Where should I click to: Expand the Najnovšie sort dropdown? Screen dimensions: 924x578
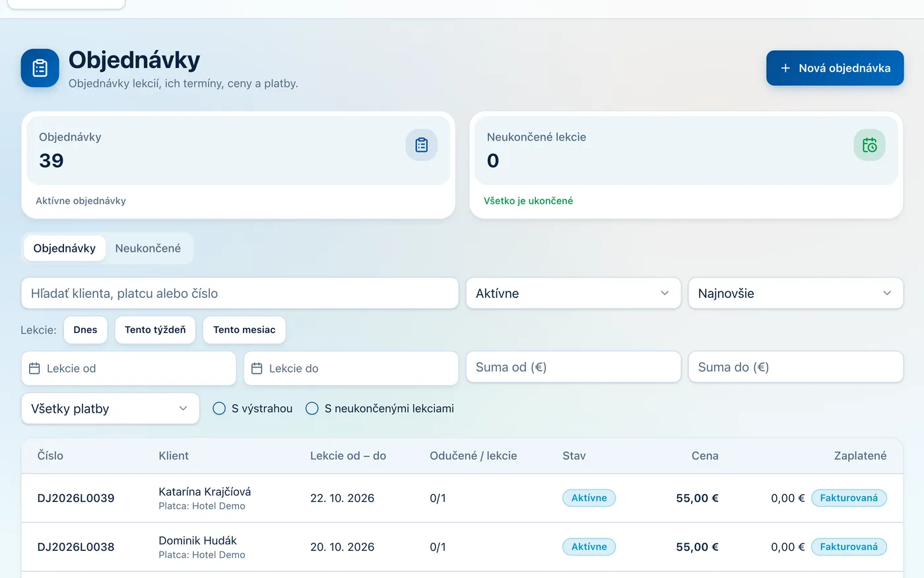pyautogui.click(x=796, y=293)
